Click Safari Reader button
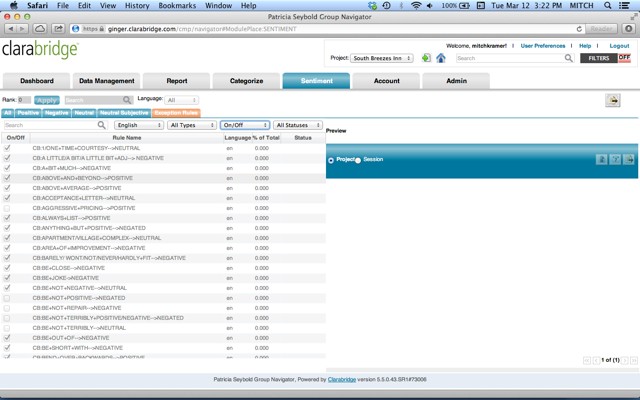This screenshot has width=640, height=400. click(x=601, y=29)
